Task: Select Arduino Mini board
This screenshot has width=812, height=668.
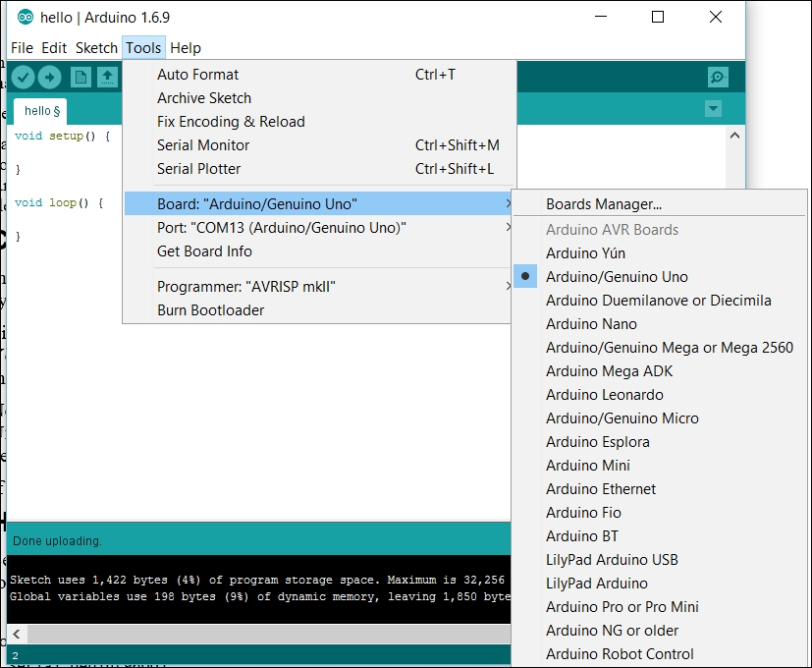Action: (x=659, y=466)
